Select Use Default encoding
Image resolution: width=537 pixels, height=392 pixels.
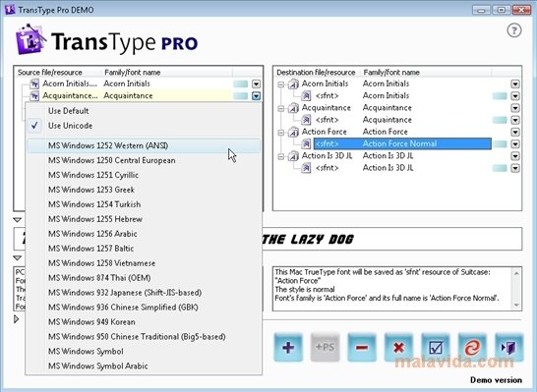[144, 111]
